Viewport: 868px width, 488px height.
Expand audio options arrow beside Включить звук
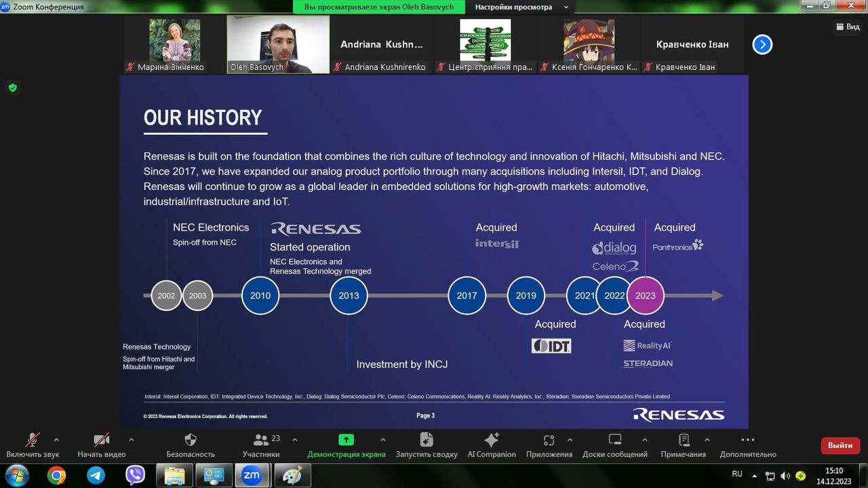click(x=56, y=440)
